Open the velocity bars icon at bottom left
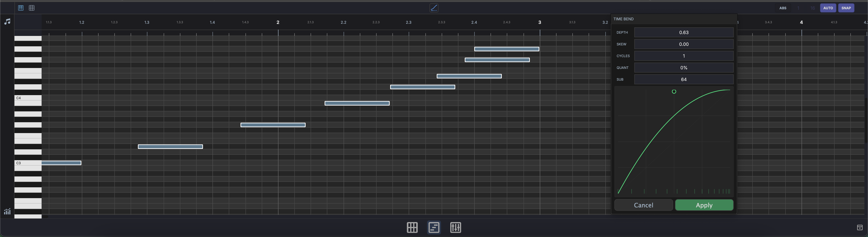Image resolution: width=868 pixels, height=237 pixels. click(7, 211)
